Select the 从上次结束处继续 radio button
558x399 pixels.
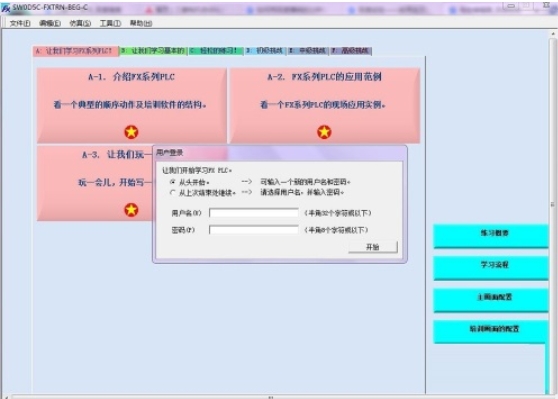pyautogui.click(x=173, y=193)
